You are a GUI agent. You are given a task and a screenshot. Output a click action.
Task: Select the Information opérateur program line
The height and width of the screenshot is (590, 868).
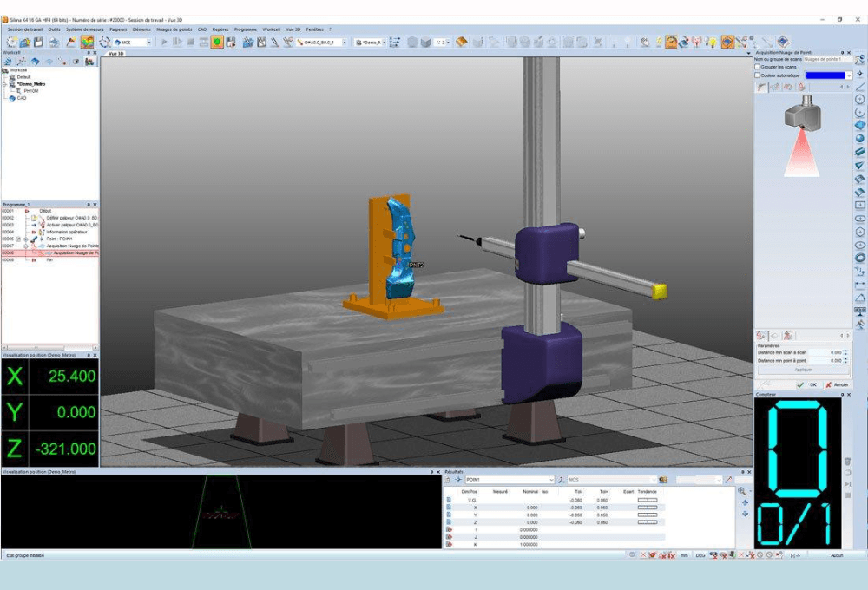(x=67, y=232)
